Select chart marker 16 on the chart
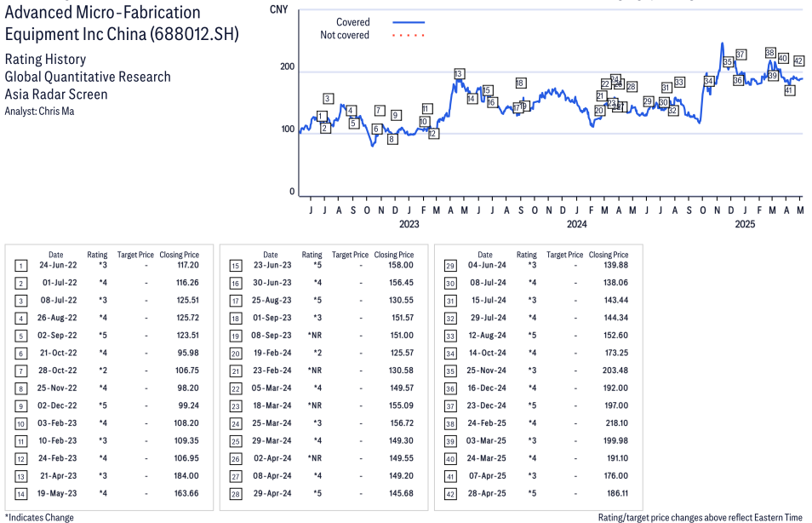Image resolution: width=812 pixels, height=523 pixels. point(492,102)
